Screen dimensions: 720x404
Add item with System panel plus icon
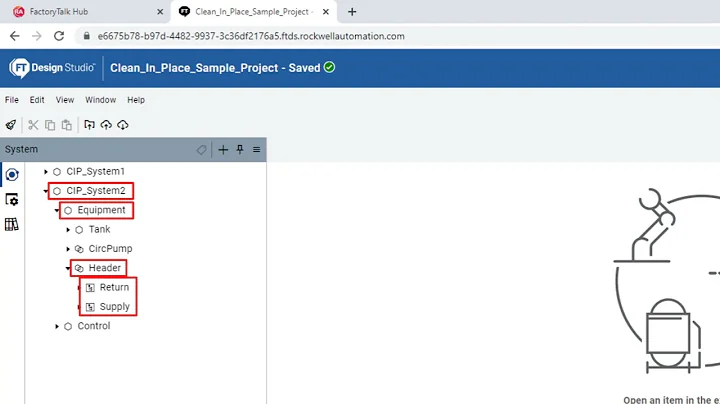223,150
